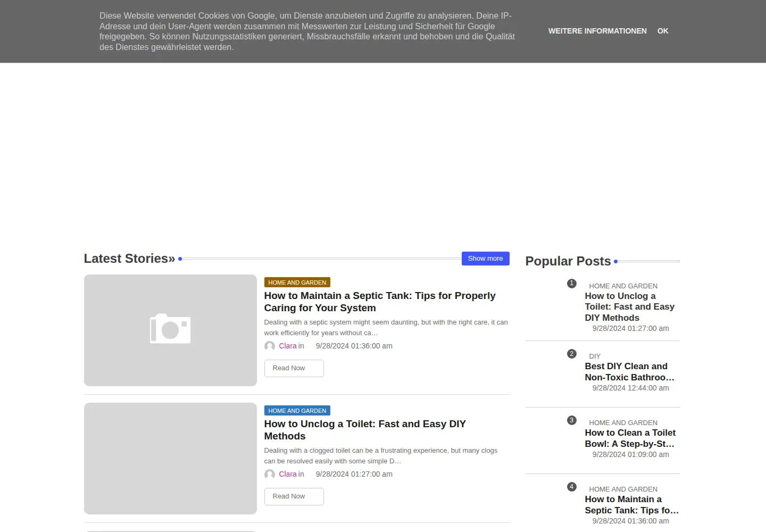Open headline How to Unclog a Toilet in Latest Stories
The image size is (766, 532).
click(365, 430)
